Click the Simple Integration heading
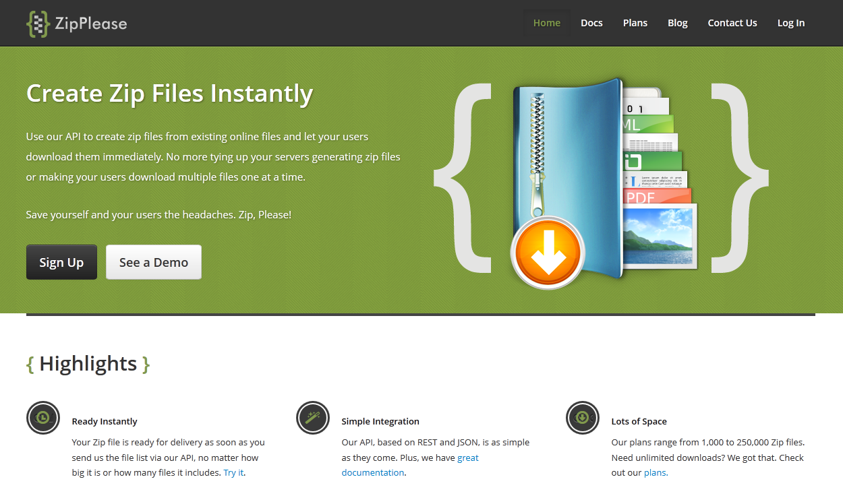Screen dimensions: 843x504 pos(380,421)
